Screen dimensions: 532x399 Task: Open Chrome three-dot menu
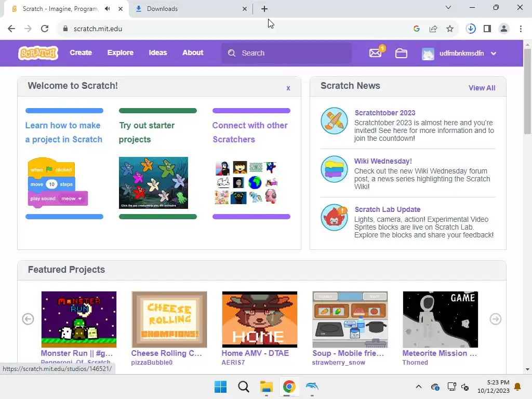click(x=521, y=29)
